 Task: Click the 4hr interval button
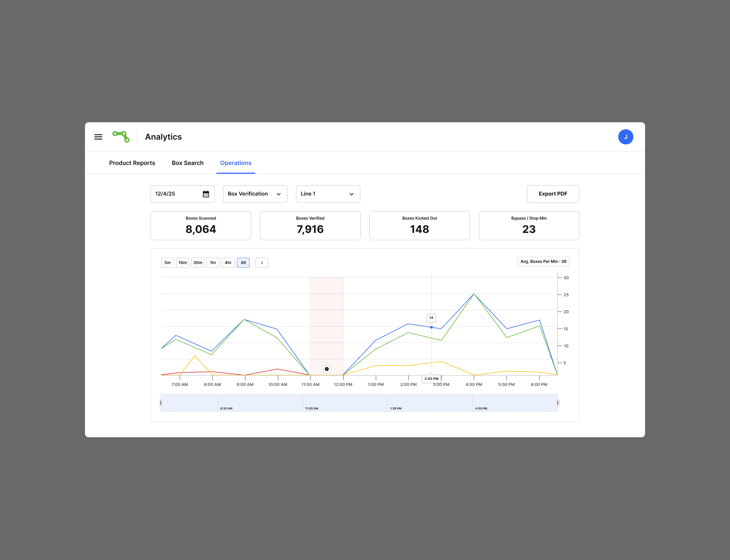[x=228, y=263]
